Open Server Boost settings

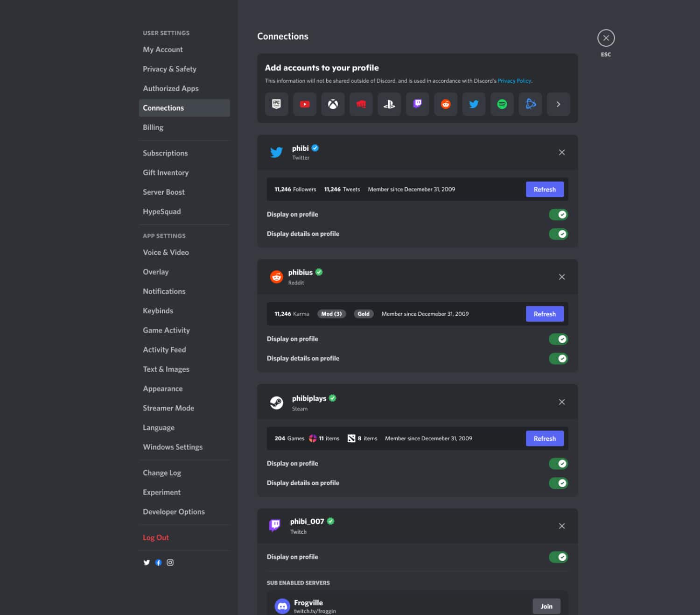pos(184,192)
